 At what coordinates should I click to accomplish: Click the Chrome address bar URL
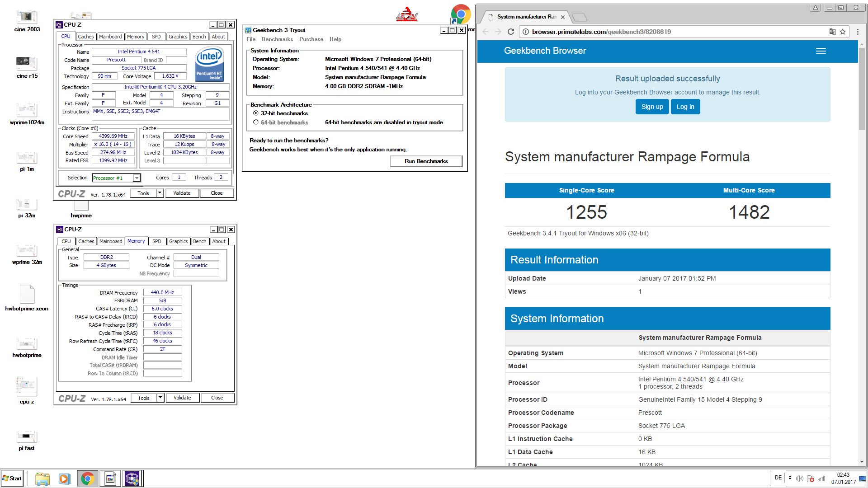tap(601, 32)
